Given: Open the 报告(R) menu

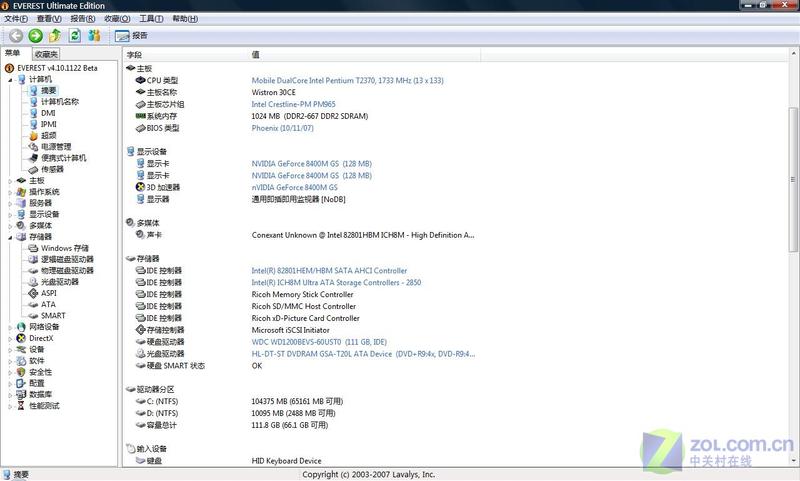Looking at the screenshot, I should (83, 19).
